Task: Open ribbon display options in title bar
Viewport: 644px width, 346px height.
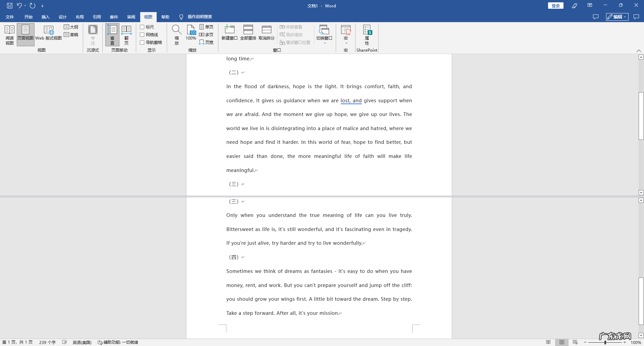Action: point(590,6)
